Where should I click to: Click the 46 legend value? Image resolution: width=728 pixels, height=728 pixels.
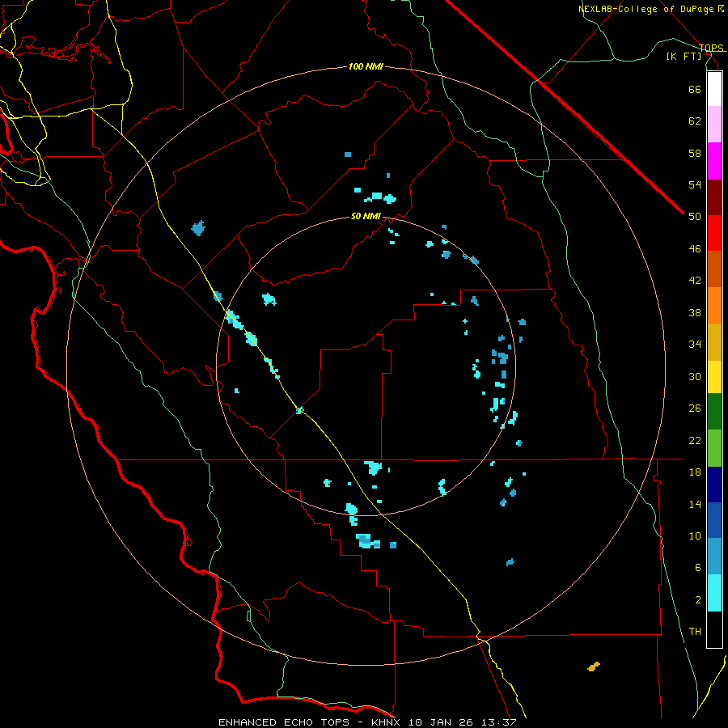pos(695,249)
